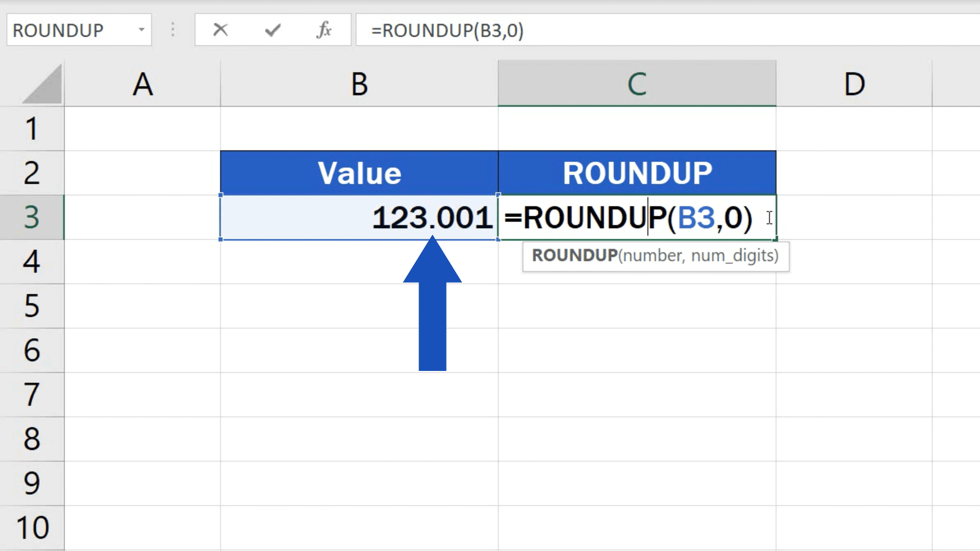The width and height of the screenshot is (980, 551).
Task: Select column D header
Action: click(854, 83)
